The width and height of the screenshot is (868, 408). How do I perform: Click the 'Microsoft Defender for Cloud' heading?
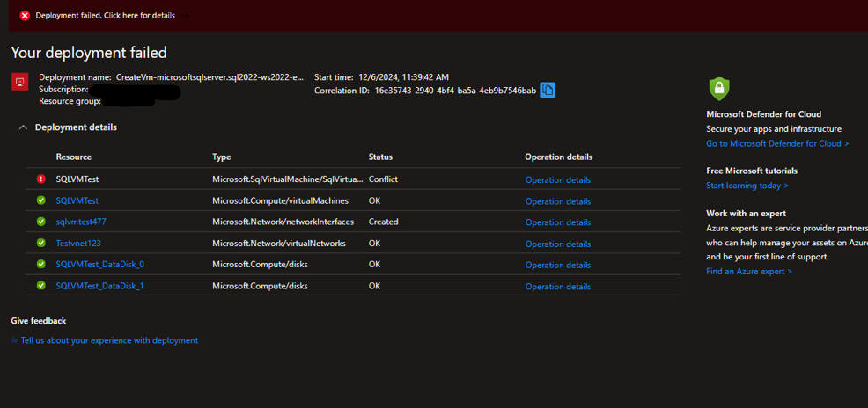point(764,114)
